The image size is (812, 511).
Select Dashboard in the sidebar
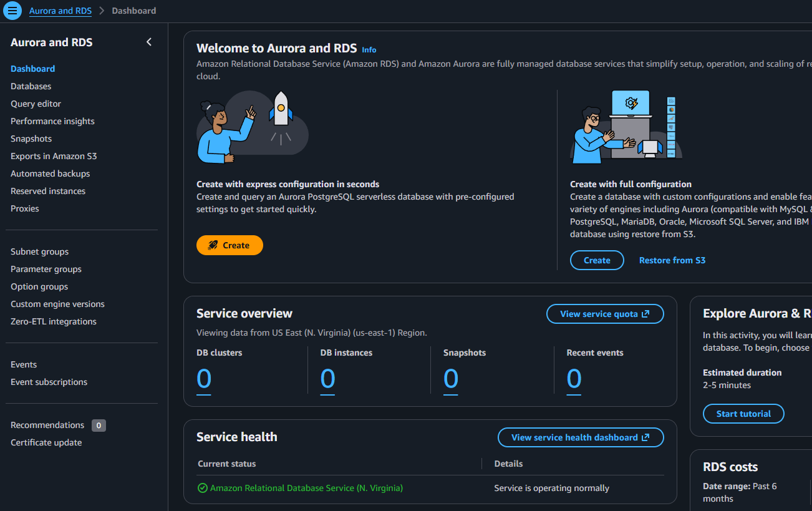click(33, 69)
